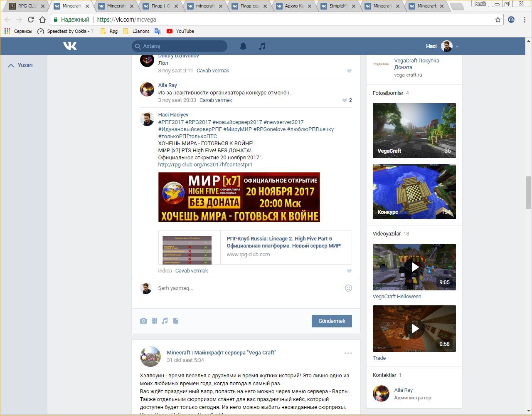Open rpg-club.org contest link
Viewport: 532px width, 416px height.
click(205, 165)
